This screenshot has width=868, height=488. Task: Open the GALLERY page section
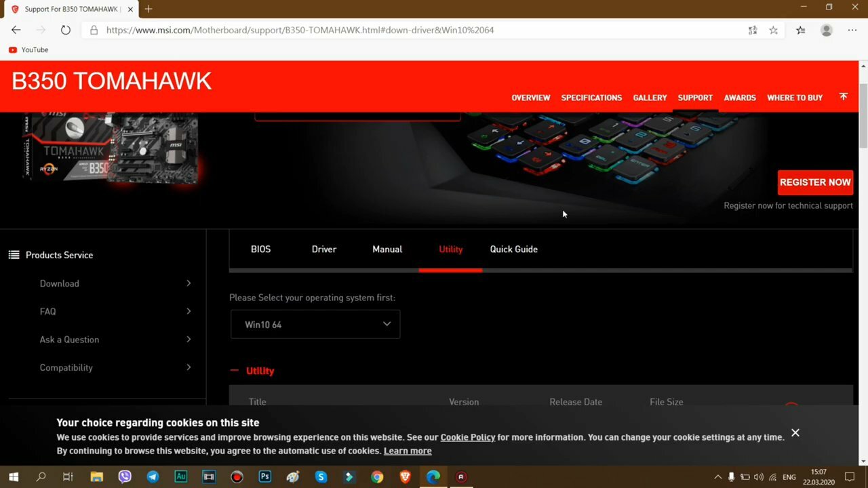(x=650, y=98)
